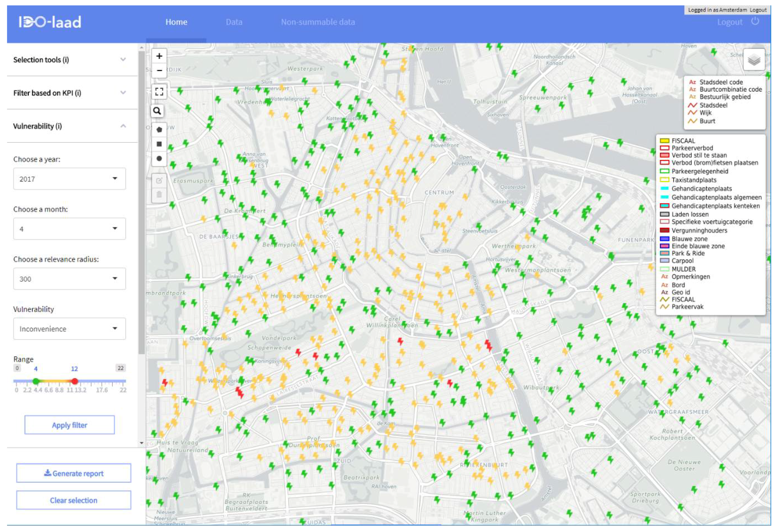Zoom in on the map
Screen dimensions: 777x532
coord(159,56)
